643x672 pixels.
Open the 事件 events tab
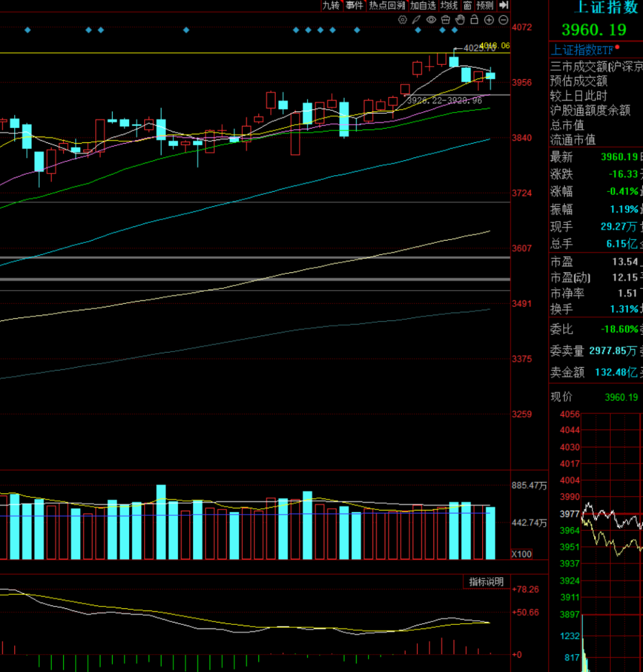point(354,5)
